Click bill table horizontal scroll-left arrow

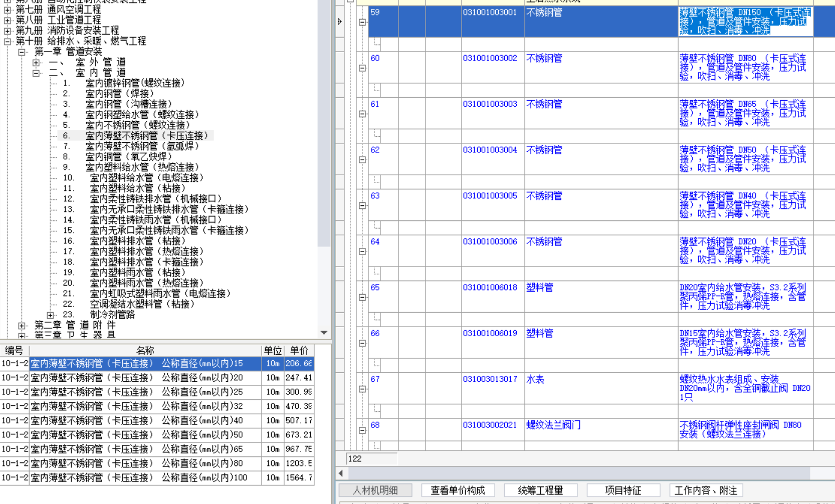click(341, 473)
